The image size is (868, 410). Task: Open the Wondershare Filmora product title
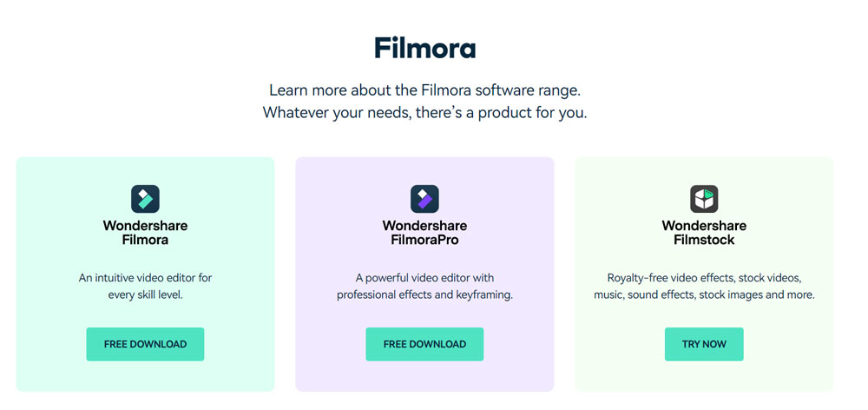[145, 233]
